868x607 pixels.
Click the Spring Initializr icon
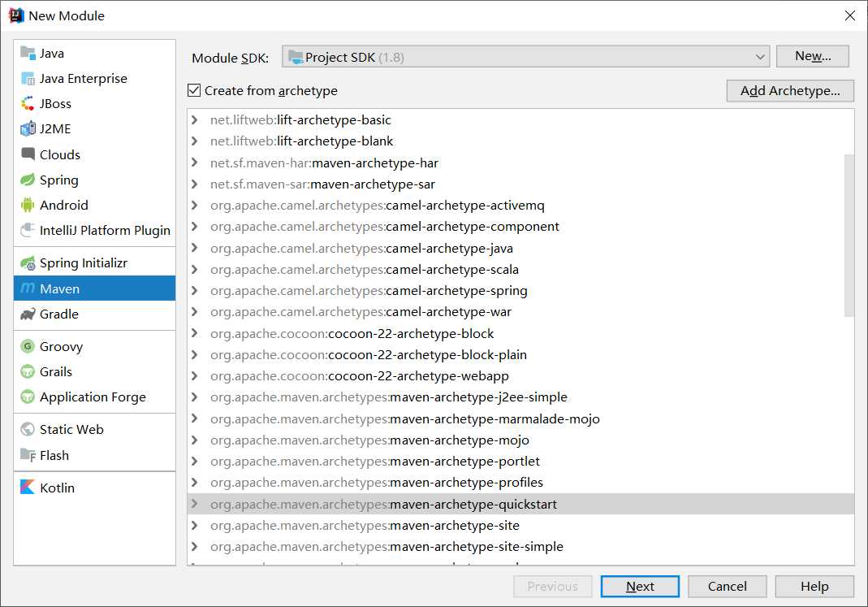[x=27, y=262]
